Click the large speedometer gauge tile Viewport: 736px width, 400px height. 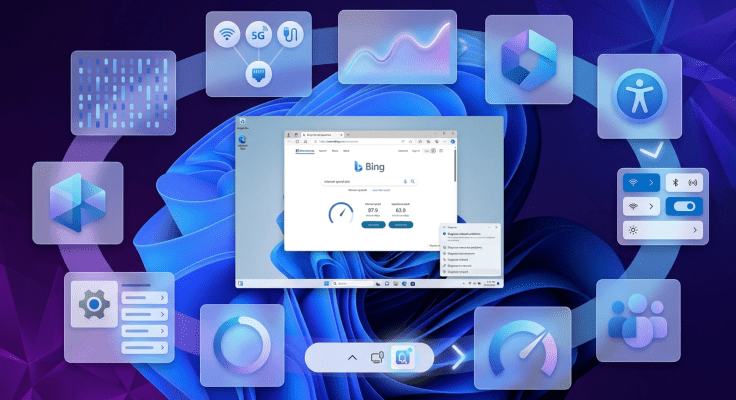pyautogui.click(x=522, y=348)
